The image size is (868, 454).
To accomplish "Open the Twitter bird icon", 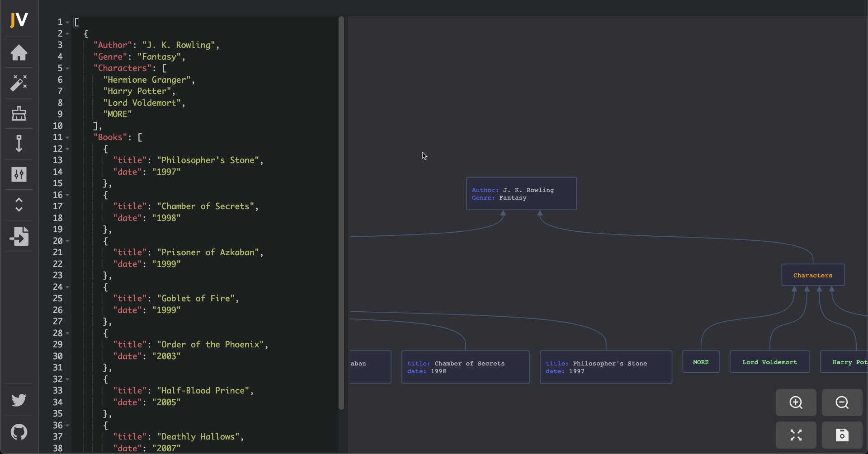I will 19,400.
